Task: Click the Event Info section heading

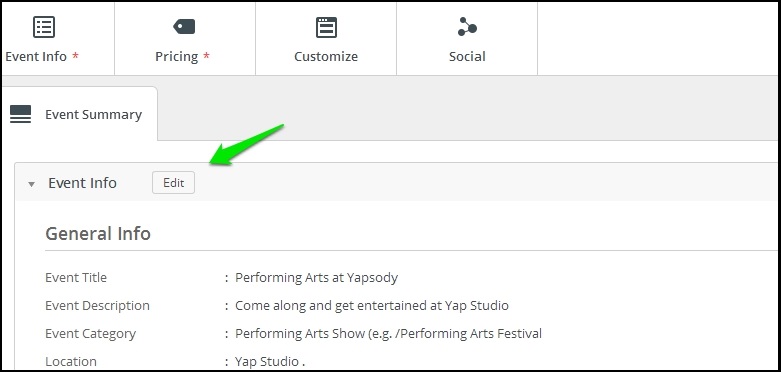Action: tap(82, 183)
